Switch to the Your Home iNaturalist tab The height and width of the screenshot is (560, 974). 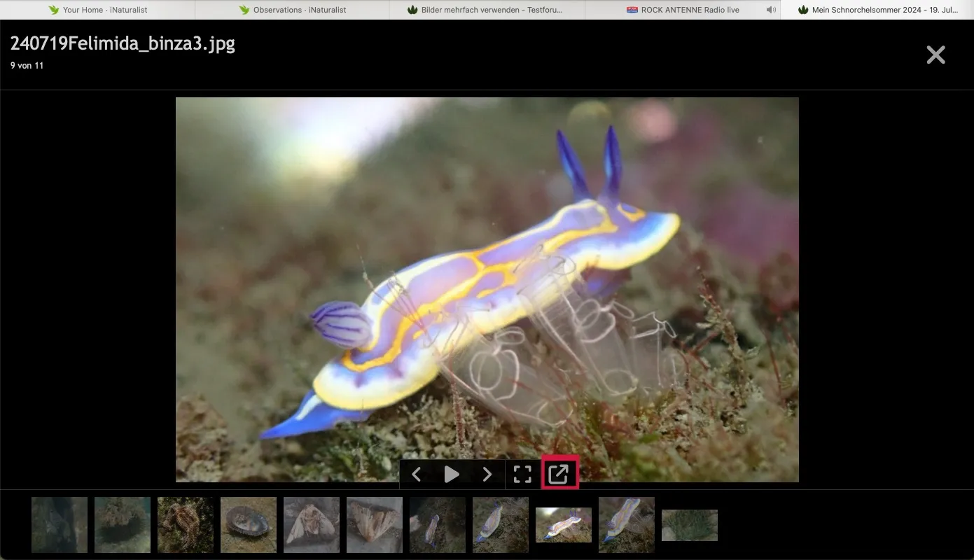tap(97, 10)
